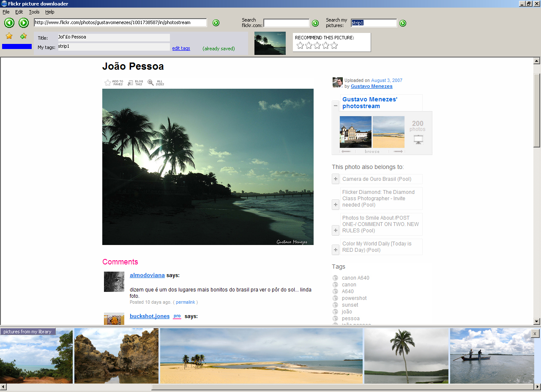Expand the Photos to Smile About pool

(x=335, y=230)
